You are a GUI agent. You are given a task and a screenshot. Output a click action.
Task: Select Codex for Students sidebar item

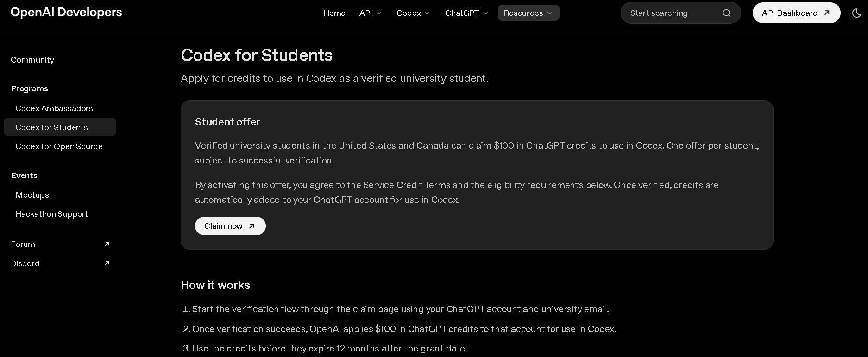[x=60, y=127]
